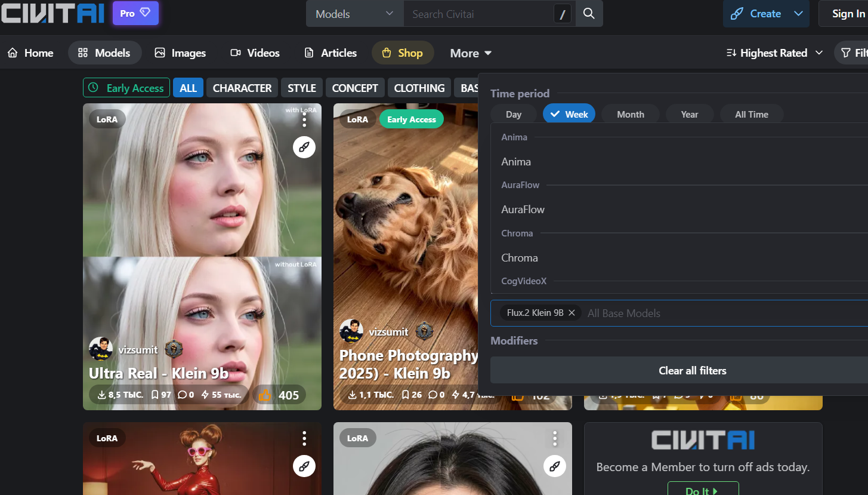Click vizsumit avatar on Ultra Real card

click(x=101, y=349)
